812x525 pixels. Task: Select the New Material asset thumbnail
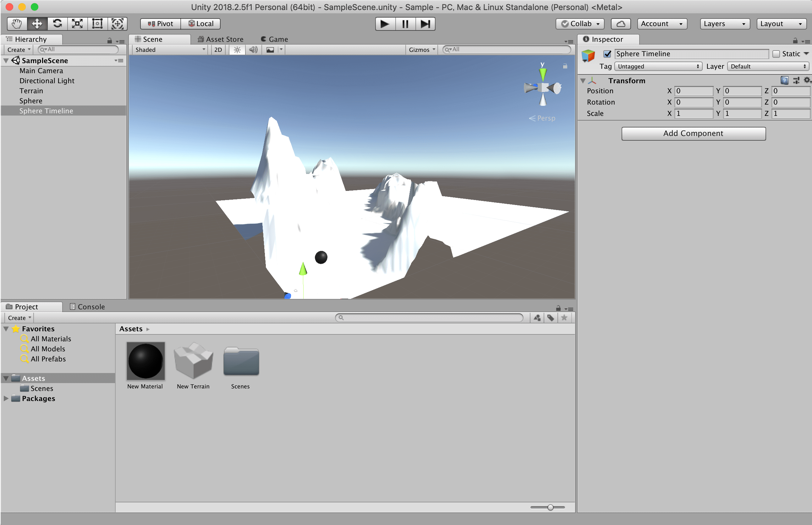[x=145, y=361]
